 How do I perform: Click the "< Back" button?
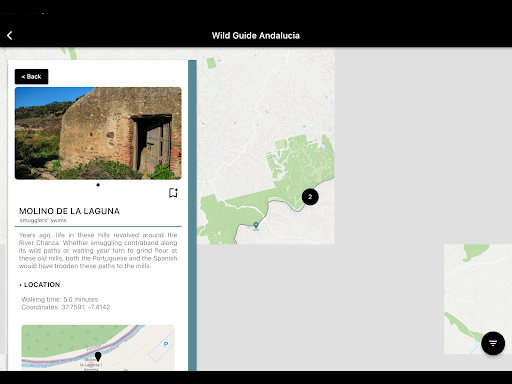31,77
